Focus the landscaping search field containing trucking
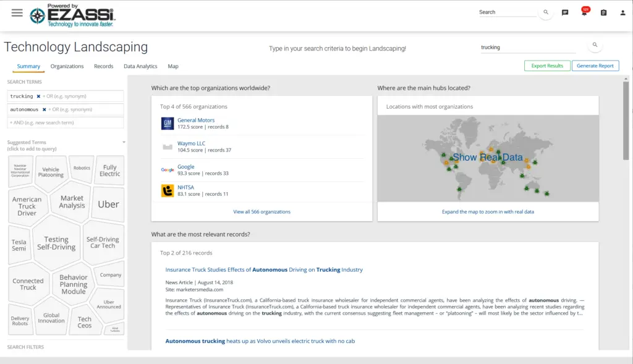Viewport: 633px width, 364px height. click(528, 48)
